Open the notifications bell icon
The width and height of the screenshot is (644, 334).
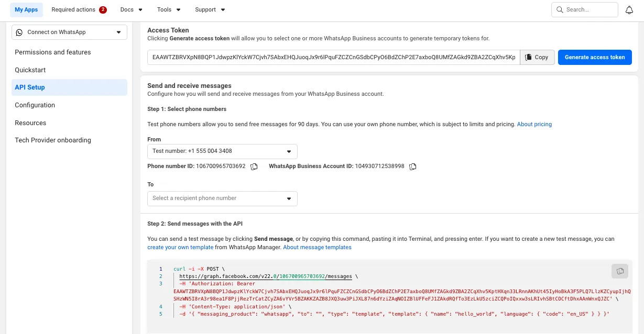click(629, 9)
